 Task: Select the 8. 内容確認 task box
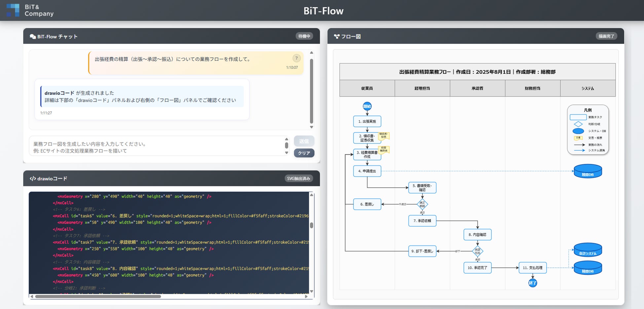(477, 235)
